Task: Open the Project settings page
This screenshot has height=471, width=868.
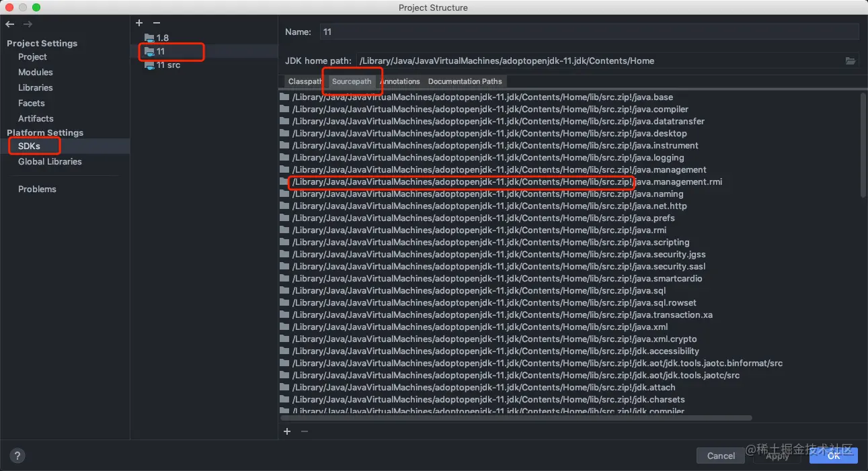Action: click(32, 56)
